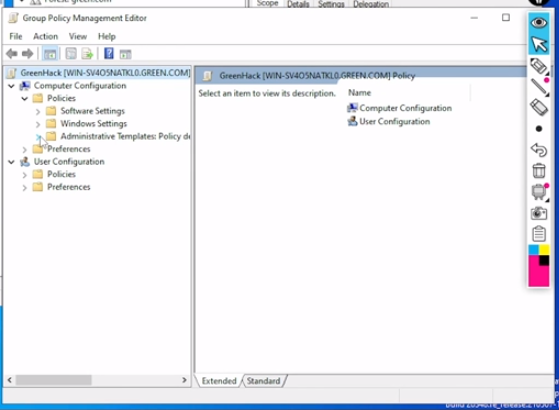Toggle the eye visibility tool in annotation bar
Viewport: 559px width, 410px height.
539,23
